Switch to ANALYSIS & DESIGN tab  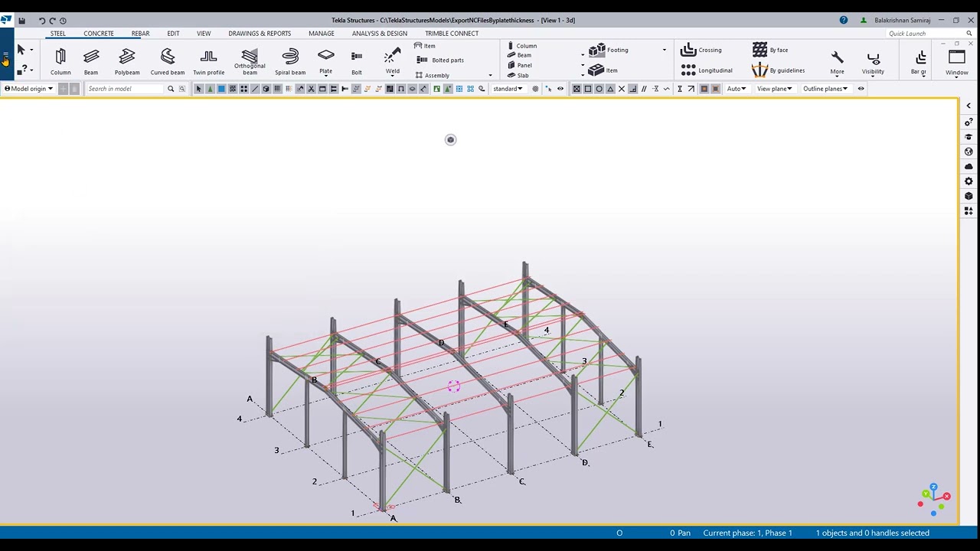(380, 34)
